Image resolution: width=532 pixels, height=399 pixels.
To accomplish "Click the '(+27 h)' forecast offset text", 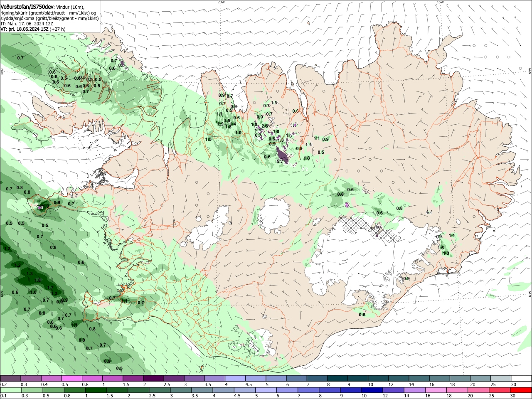I will point(57,29).
